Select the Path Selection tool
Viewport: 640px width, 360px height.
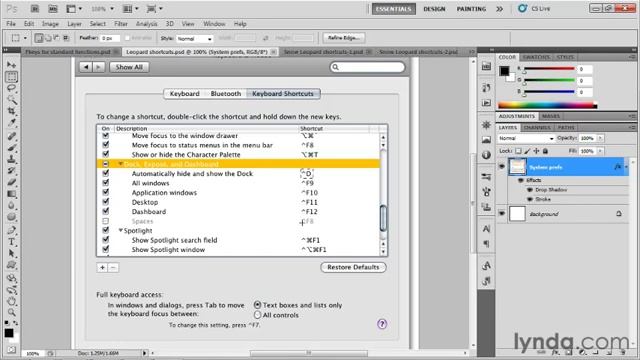coord(11,253)
